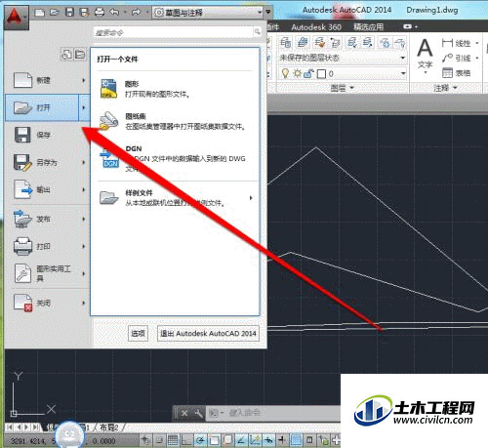This screenshot has height=448, width=488.
Task: Expand the 图层 panel
Action: [342, 88]
